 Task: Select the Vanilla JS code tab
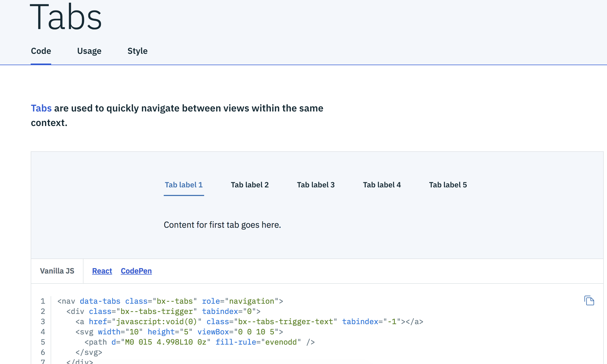point(57,271)
